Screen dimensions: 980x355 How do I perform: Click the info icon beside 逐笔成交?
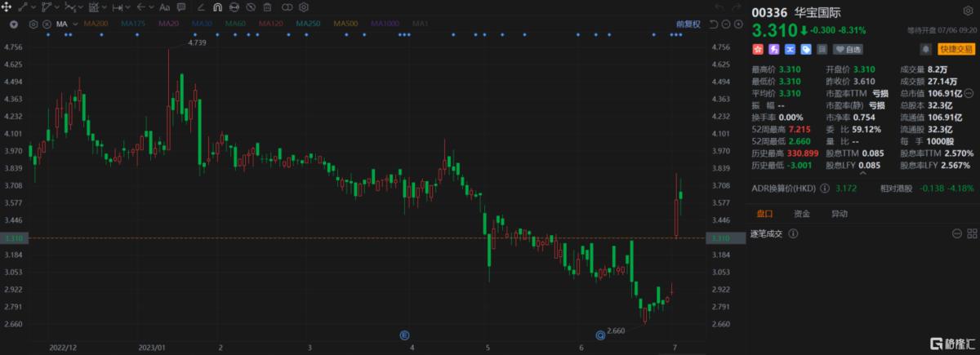point(791,233)
